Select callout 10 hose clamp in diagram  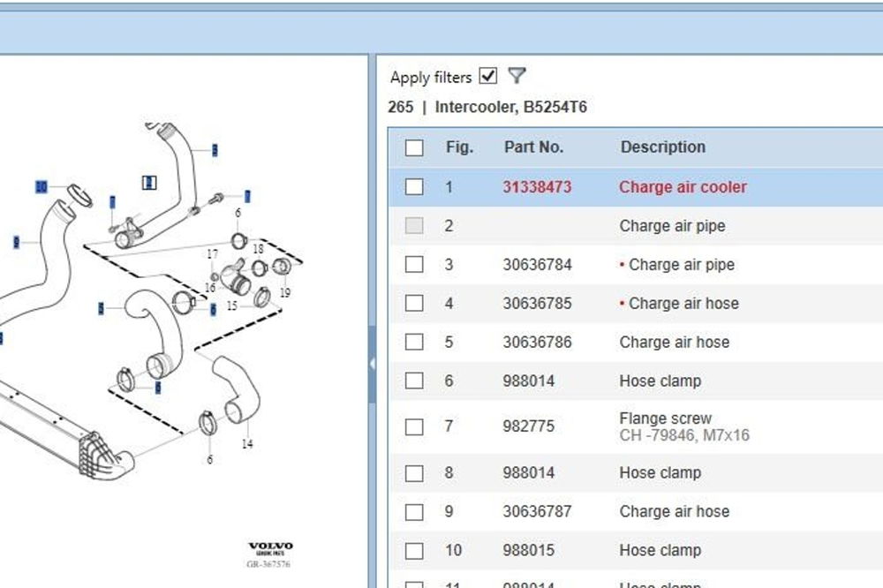click(41, 186)
